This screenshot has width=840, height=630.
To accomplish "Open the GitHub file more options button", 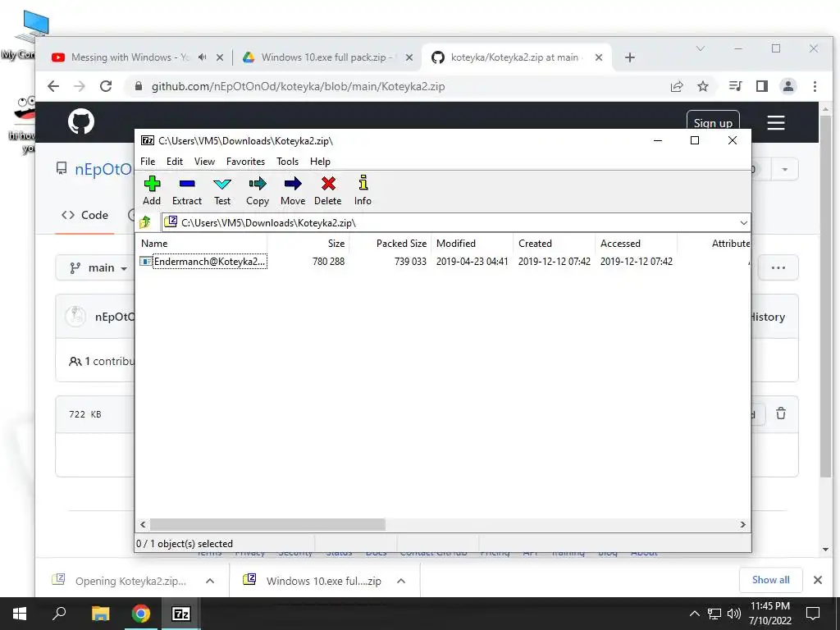I will pos(778,267).
